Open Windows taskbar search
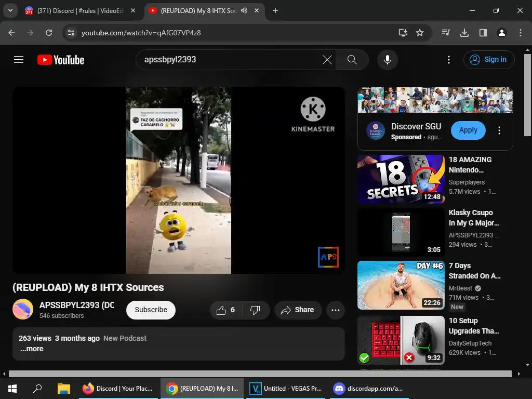This screenshot has height=399, width=532. (37, 389)
